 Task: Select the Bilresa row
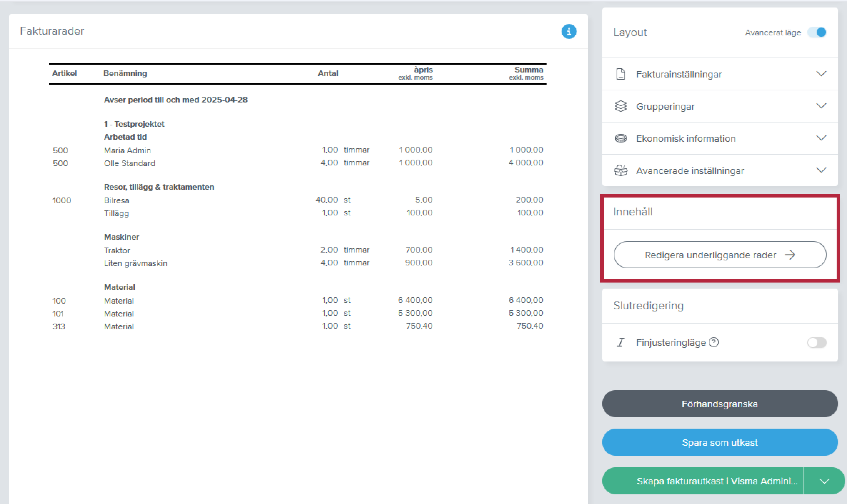pyautogui.click(x=298, y=200)
